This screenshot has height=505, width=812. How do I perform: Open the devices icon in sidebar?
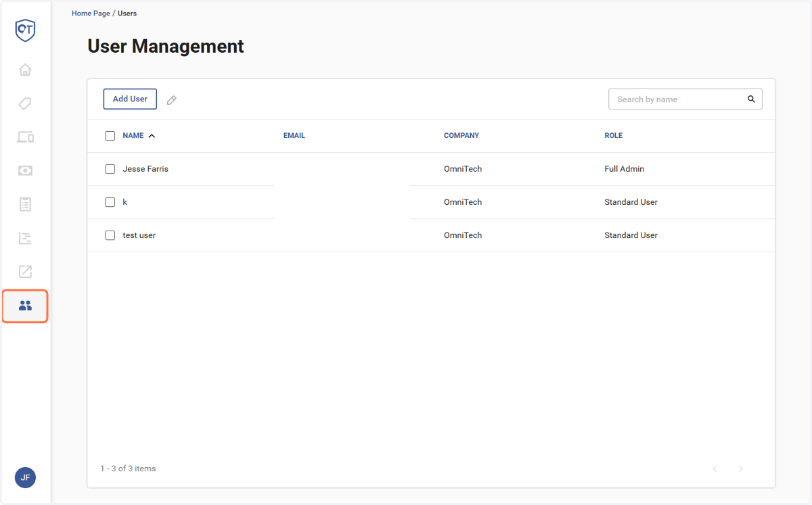click(x=25, y=137)
